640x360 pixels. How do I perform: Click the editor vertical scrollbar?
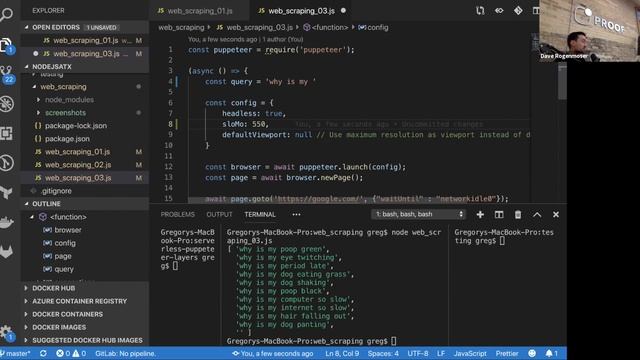click(562, 82)
